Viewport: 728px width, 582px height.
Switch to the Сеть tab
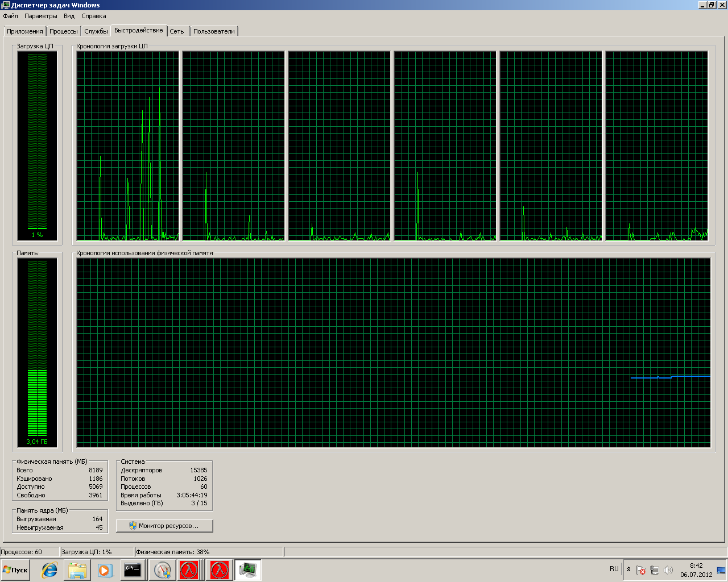click(177, 31)
